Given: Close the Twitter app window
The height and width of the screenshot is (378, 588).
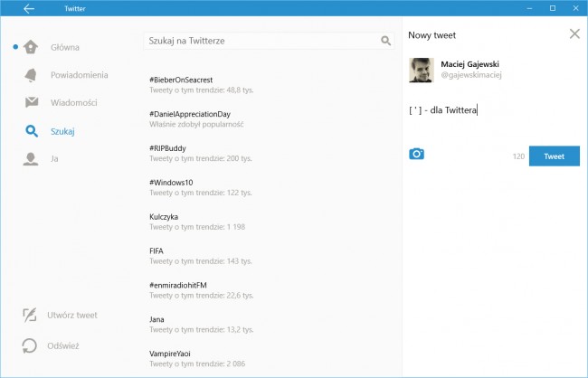Looking at the screenshot, I should [x=575, y=8].
